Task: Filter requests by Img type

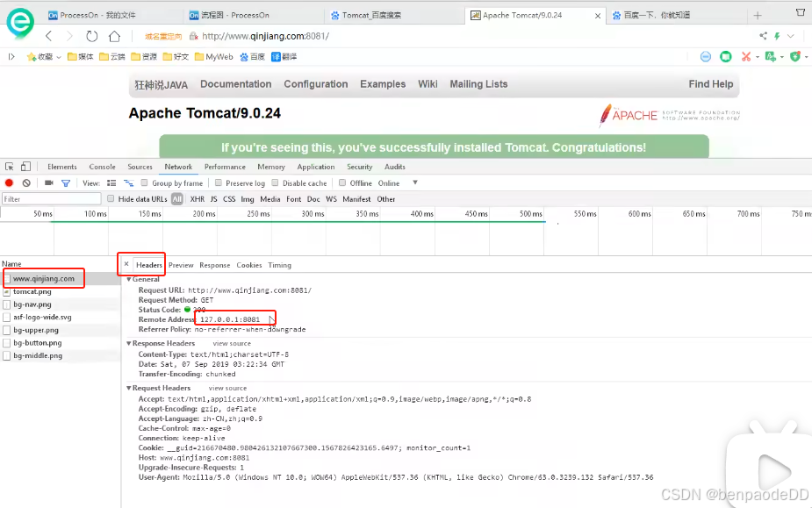Action: 248,199
